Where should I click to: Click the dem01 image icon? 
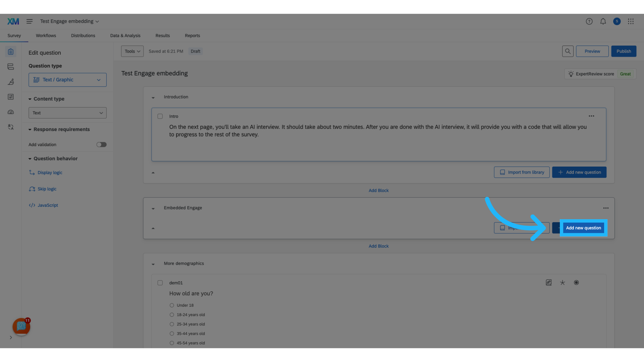549,283
